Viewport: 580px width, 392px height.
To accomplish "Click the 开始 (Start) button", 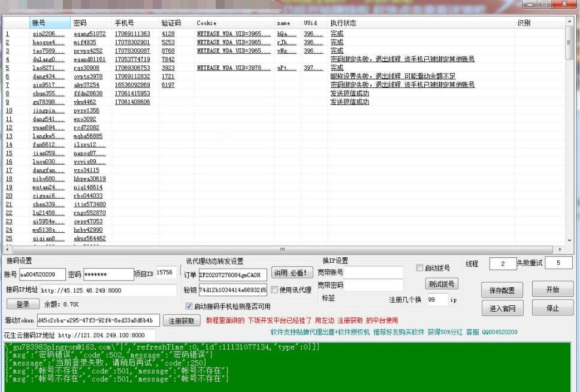I will 552,290.
